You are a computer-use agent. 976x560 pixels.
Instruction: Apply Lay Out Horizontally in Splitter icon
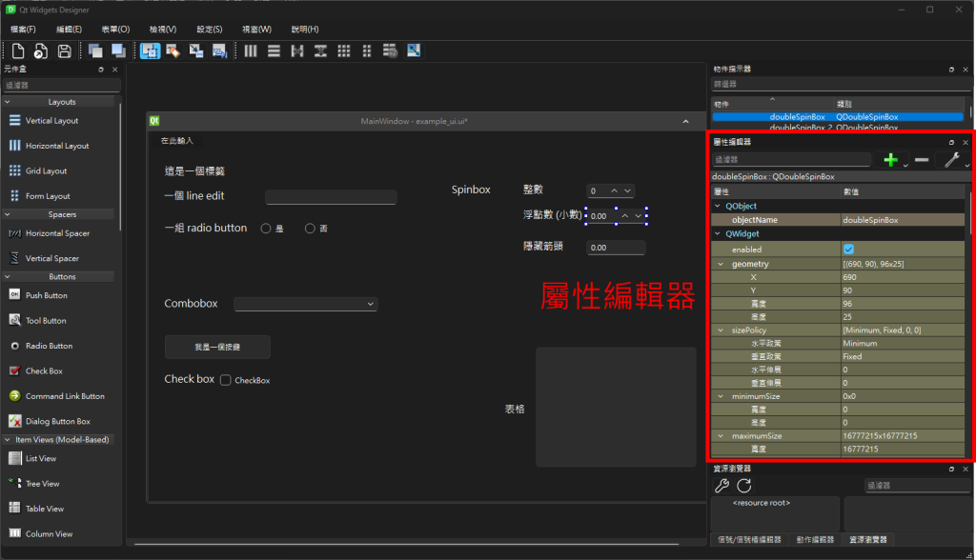tap(297, 51)
